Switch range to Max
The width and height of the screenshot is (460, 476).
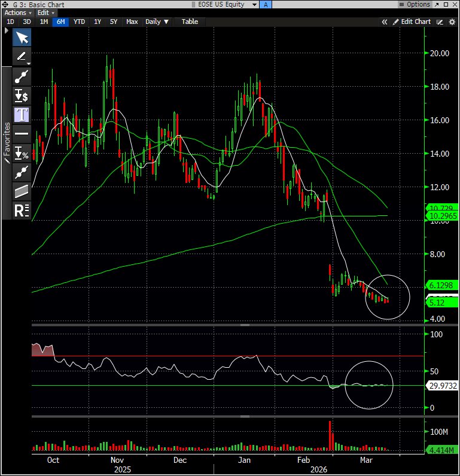point(132,22)
